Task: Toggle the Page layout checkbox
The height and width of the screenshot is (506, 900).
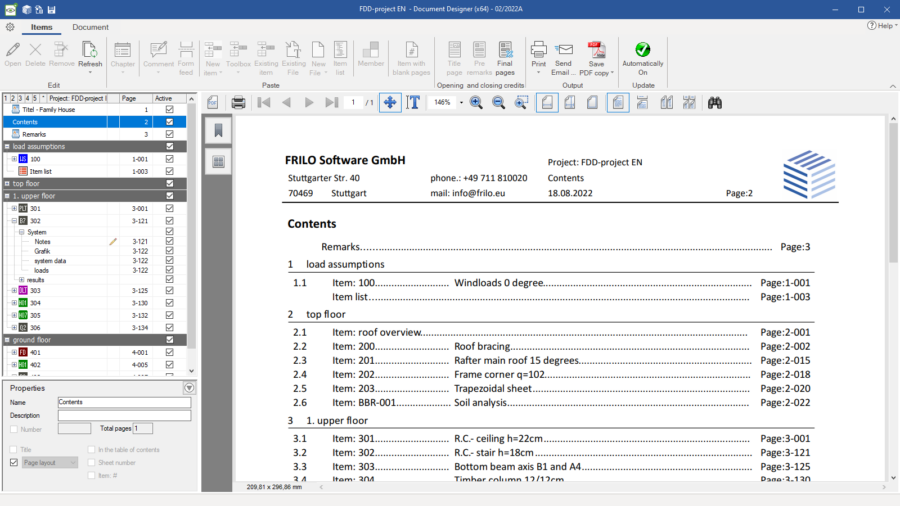Action: [14, 462]
